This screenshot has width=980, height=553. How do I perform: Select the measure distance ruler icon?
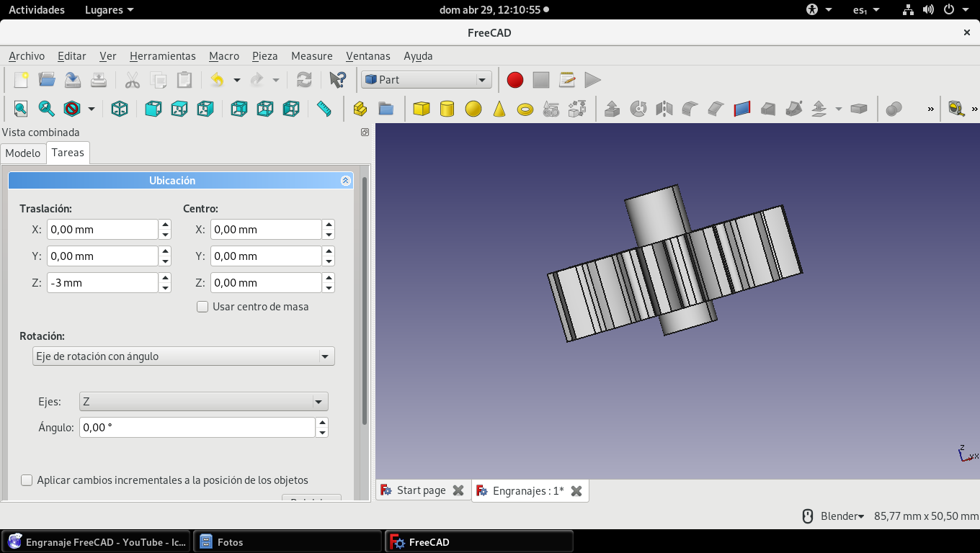[324, 109]
